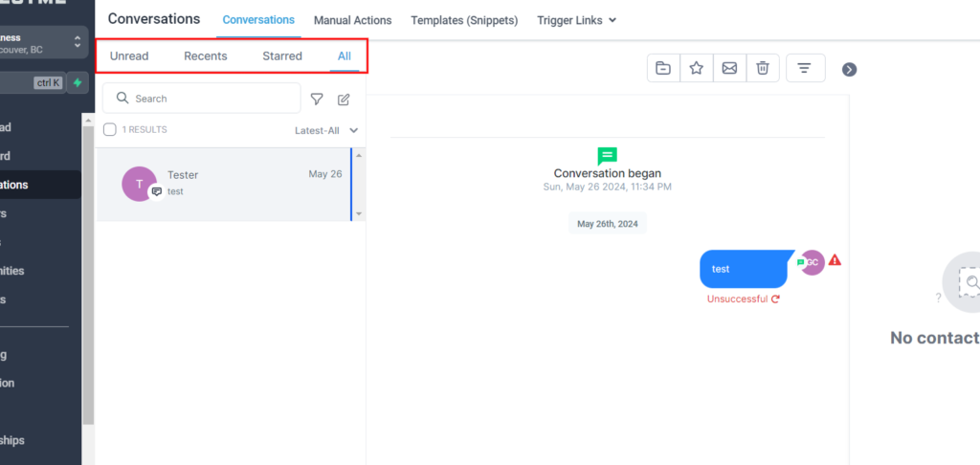Tick the select-all results checkbox

coord(110,130)
